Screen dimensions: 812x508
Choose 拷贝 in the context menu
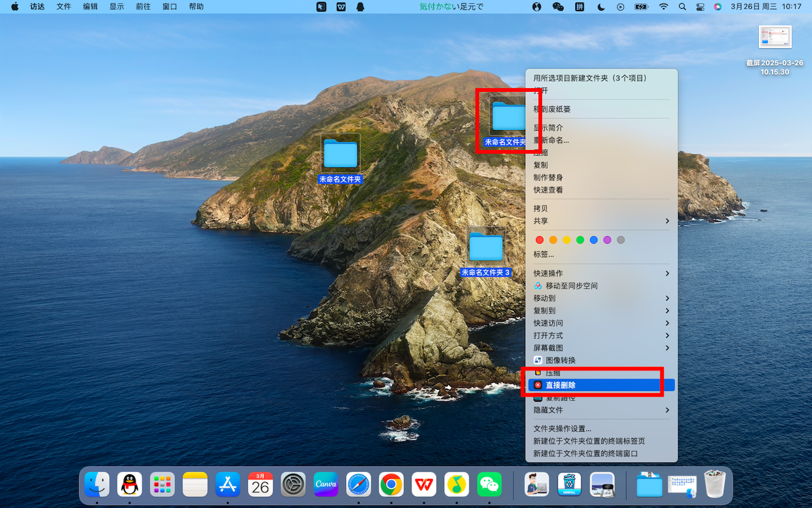coord(602,209)
